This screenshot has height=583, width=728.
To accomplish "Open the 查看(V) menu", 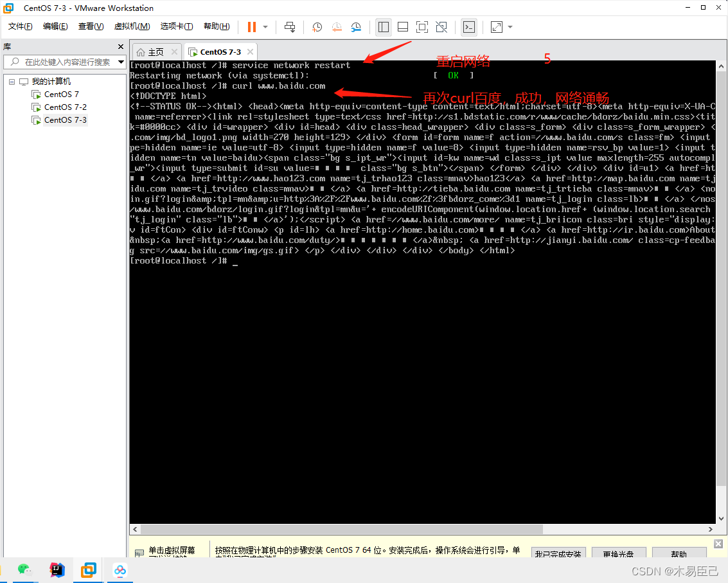I will pyautogui.click(x=91, y=26).
